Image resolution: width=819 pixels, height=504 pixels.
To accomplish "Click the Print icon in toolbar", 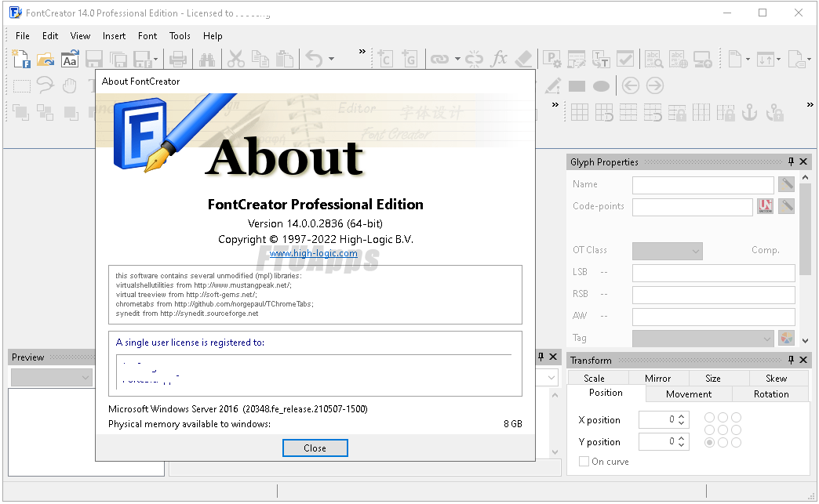I will 178,59.
